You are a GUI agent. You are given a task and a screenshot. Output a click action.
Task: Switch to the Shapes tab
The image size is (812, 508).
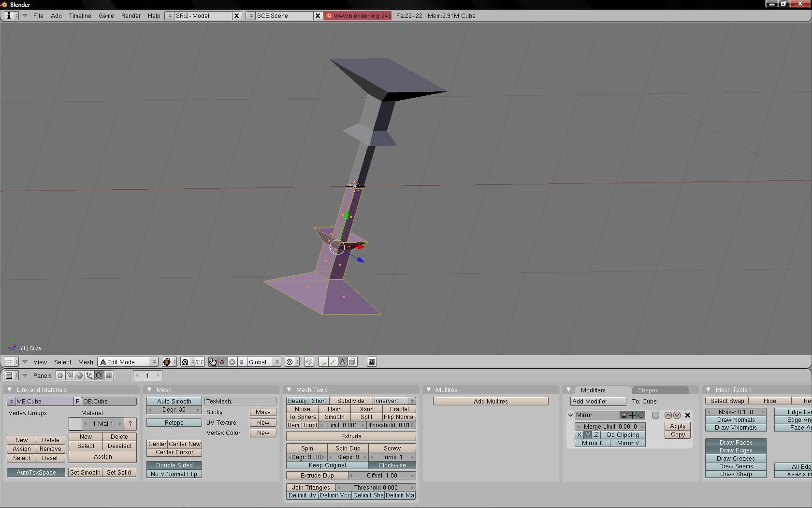pos(648,390)
